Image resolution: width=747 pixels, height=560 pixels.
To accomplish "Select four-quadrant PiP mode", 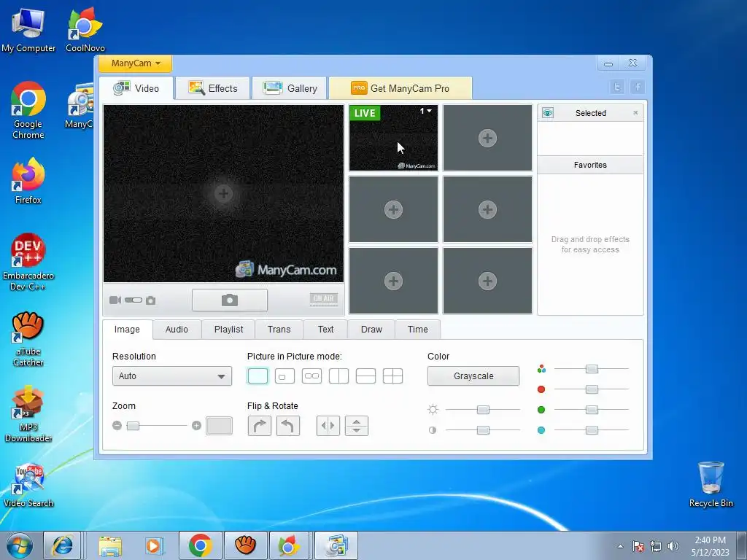I will tap(393, 376).
